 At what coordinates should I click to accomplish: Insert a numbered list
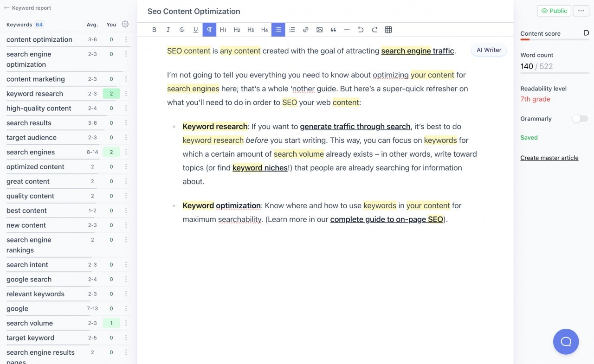pos(292,30)
